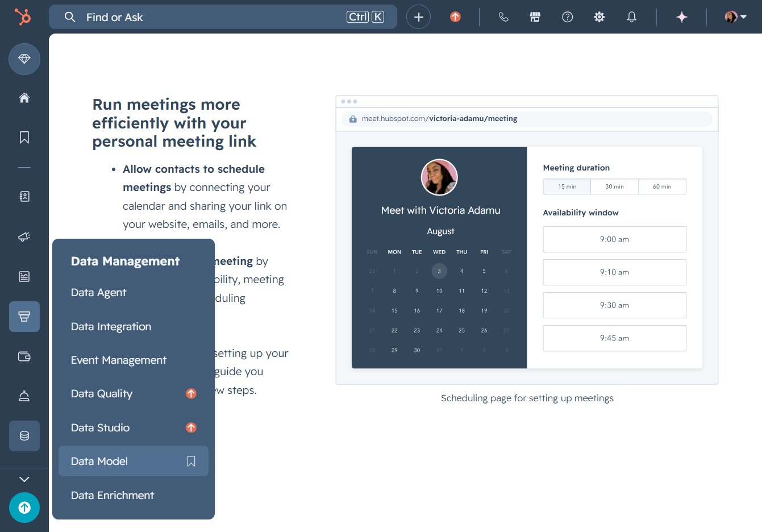Open the help question mark icon
This screenshot has width=762, height=532.
(x=567, y=17)
